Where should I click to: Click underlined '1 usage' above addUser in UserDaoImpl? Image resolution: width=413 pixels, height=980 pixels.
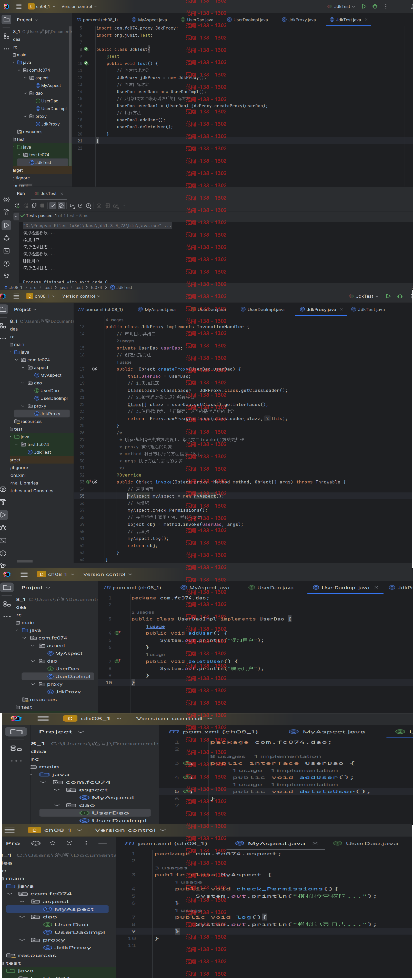(155, 626)
